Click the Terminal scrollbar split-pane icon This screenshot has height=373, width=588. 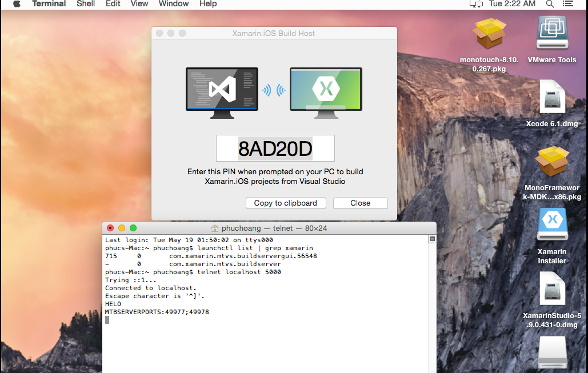tap(433, 239)
